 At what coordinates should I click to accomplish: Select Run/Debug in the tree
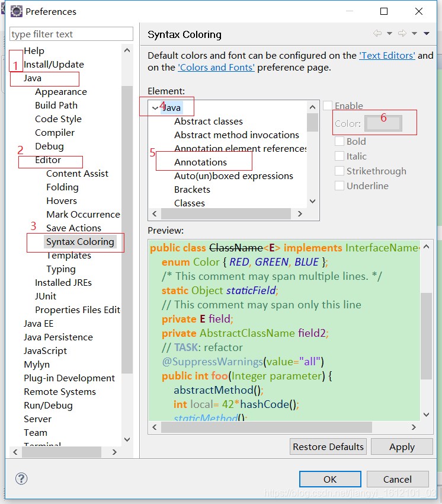(x=48, y=406)
